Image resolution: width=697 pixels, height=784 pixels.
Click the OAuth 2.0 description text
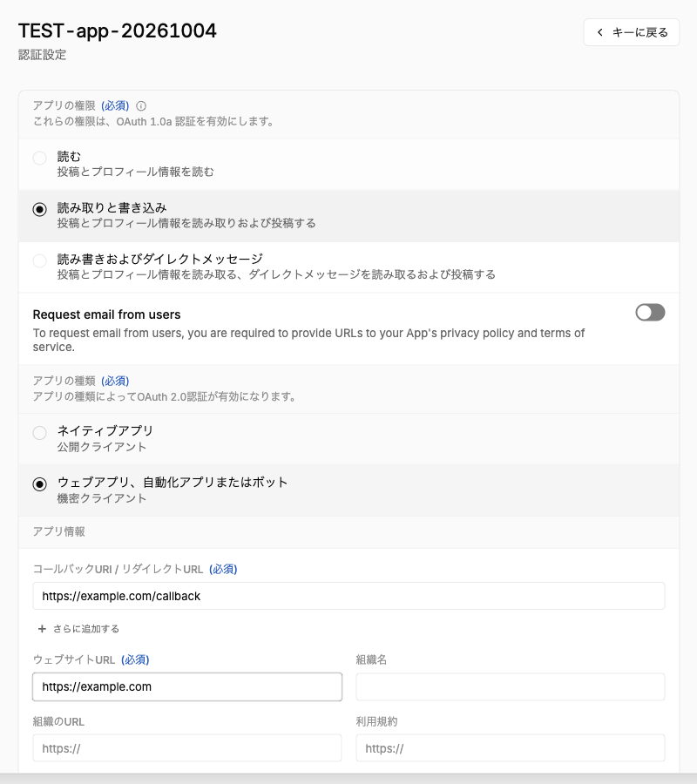[166, 397]
